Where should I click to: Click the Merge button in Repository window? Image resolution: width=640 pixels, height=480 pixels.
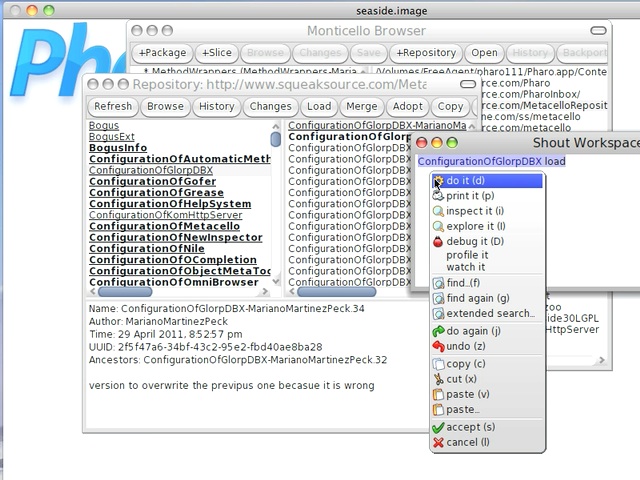pyautogui.click(x=362, y=107)
